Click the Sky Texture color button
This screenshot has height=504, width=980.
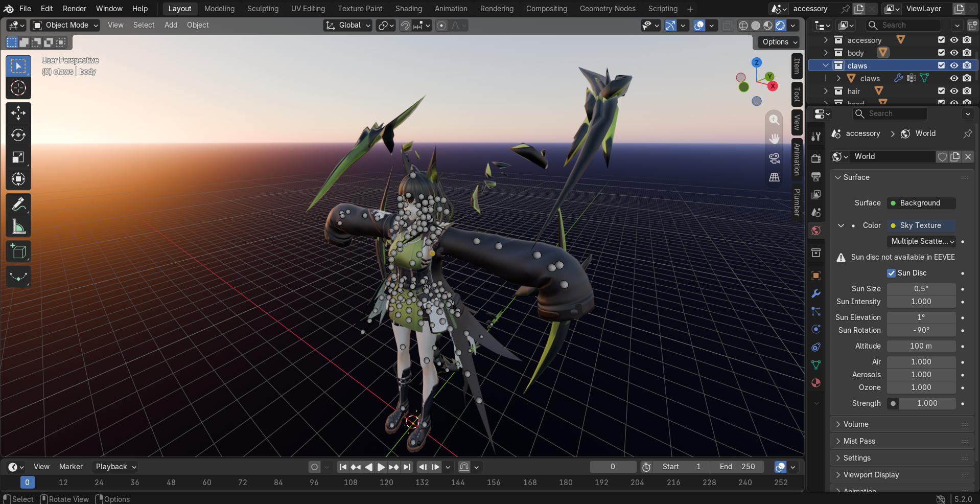[921, 225]
